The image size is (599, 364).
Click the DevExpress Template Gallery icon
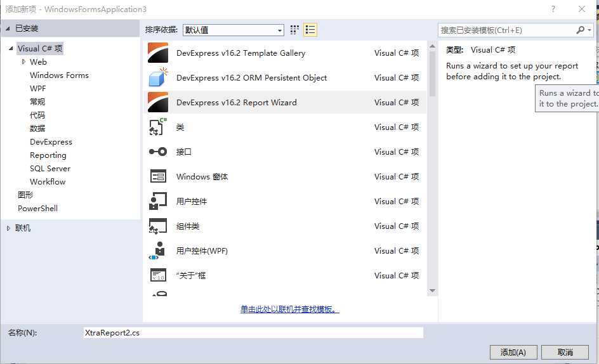pos(158,53)
